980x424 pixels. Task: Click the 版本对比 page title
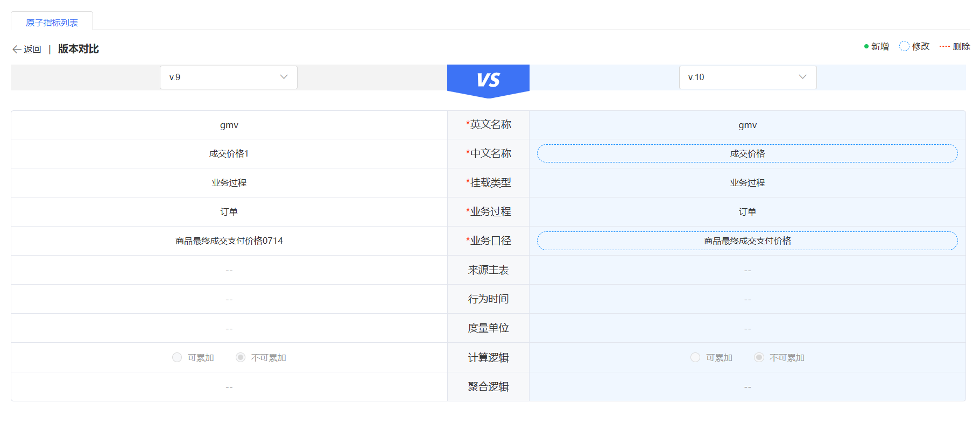click(x=79, y=49)
